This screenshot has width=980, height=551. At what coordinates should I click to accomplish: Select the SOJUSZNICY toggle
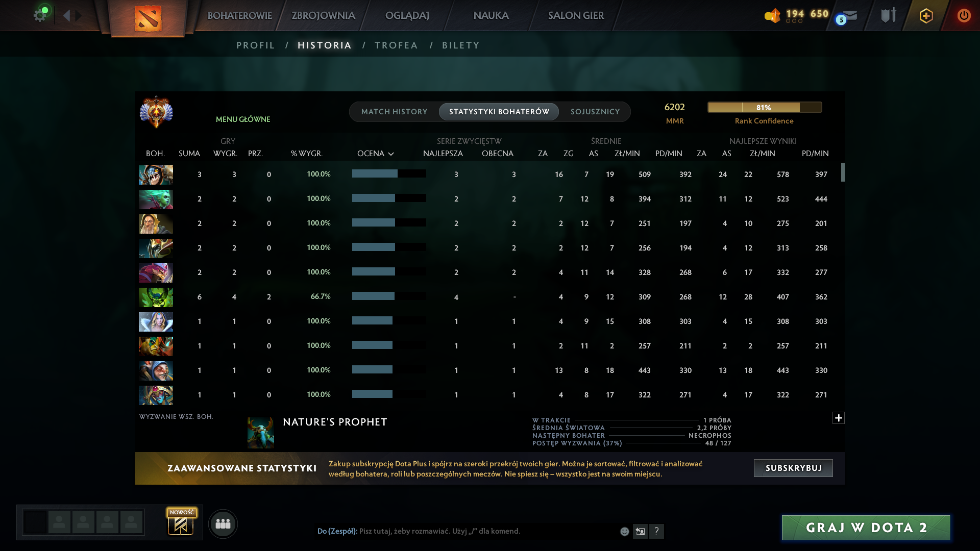click(595, 112)
